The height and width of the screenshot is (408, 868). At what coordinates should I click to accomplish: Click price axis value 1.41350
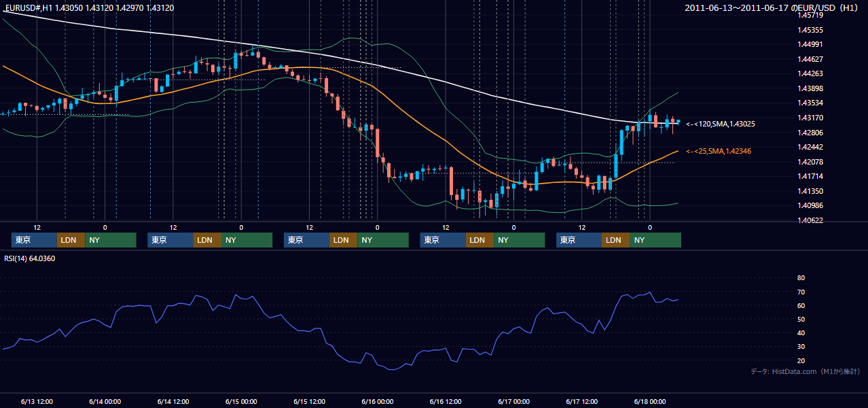tap(810, 191)
